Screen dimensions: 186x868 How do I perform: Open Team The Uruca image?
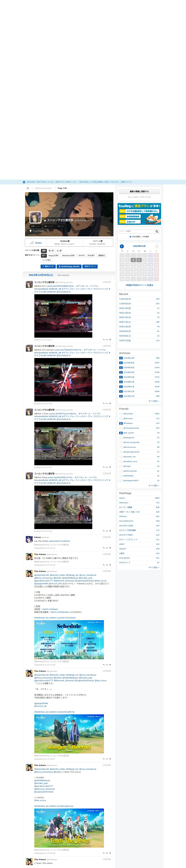(69, 828)
